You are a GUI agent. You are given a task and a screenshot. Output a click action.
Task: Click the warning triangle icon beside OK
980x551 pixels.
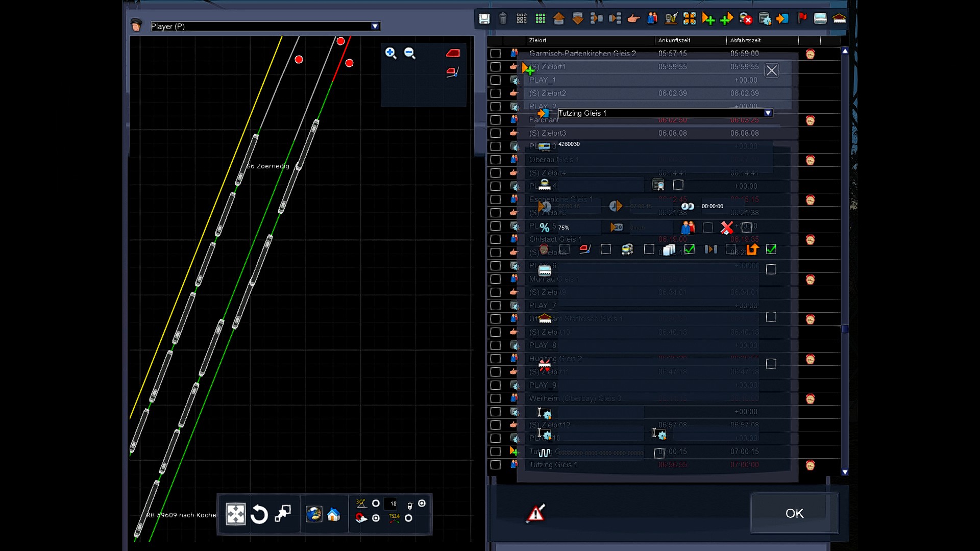pyautogui.click(x=535, y=513)
